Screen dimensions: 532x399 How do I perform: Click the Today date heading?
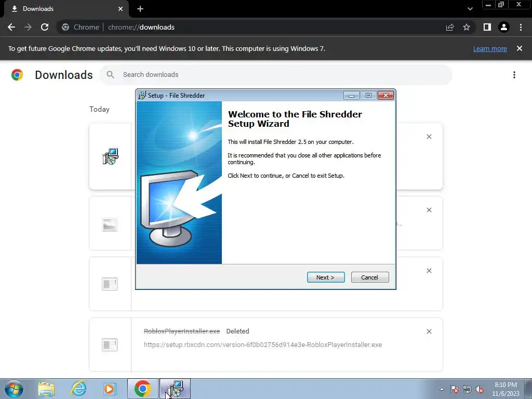tap(99, 109)
